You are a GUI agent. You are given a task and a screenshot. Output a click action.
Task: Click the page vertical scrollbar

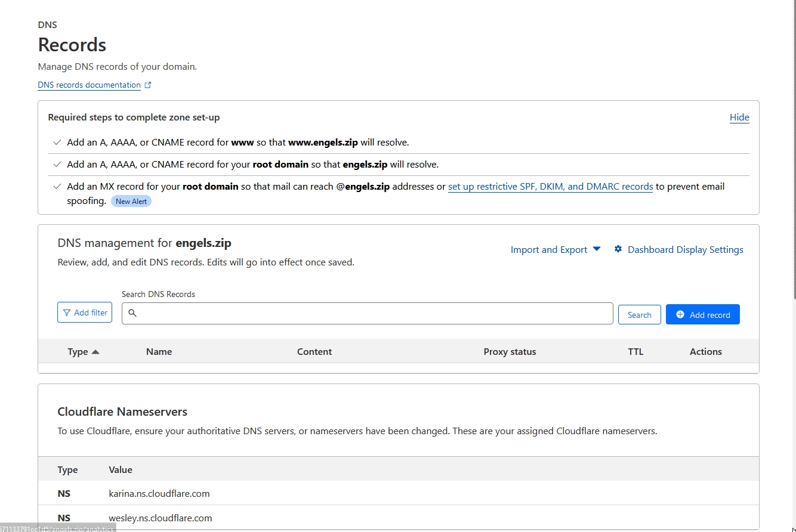794,149
